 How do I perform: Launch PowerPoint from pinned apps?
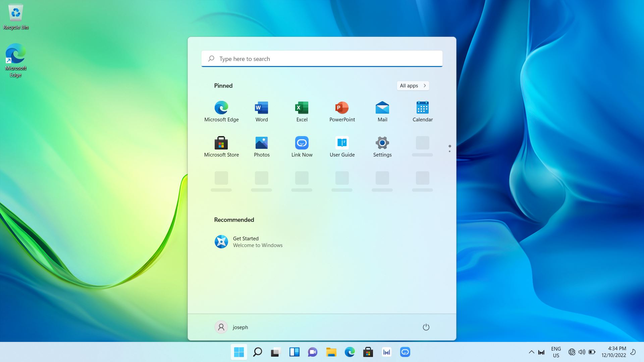click(x=342, y=112)
